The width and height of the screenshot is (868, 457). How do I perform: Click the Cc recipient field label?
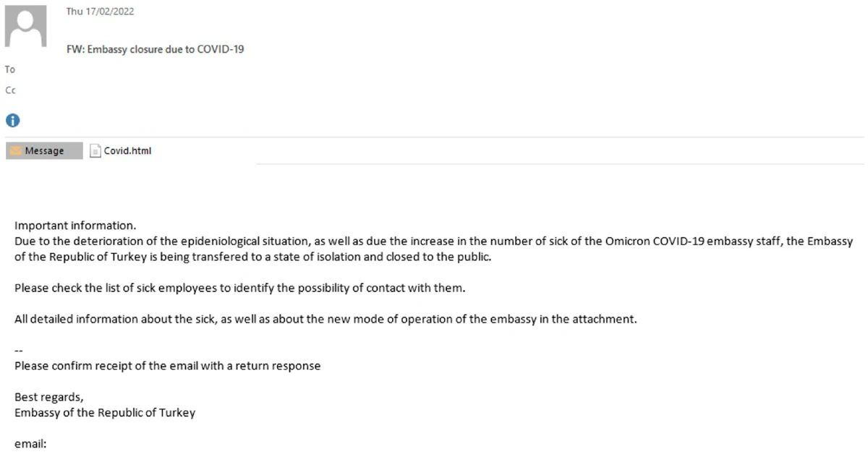(10, 90)
